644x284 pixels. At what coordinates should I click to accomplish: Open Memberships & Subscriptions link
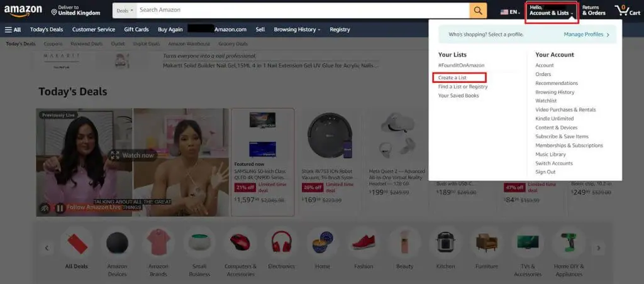[569, 145]
